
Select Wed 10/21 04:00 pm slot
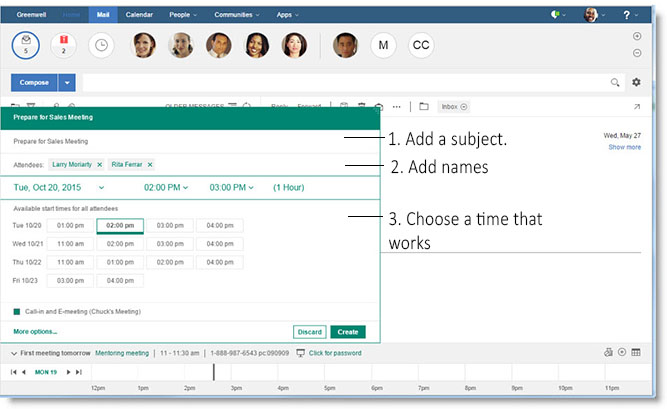tap(220, 244)
